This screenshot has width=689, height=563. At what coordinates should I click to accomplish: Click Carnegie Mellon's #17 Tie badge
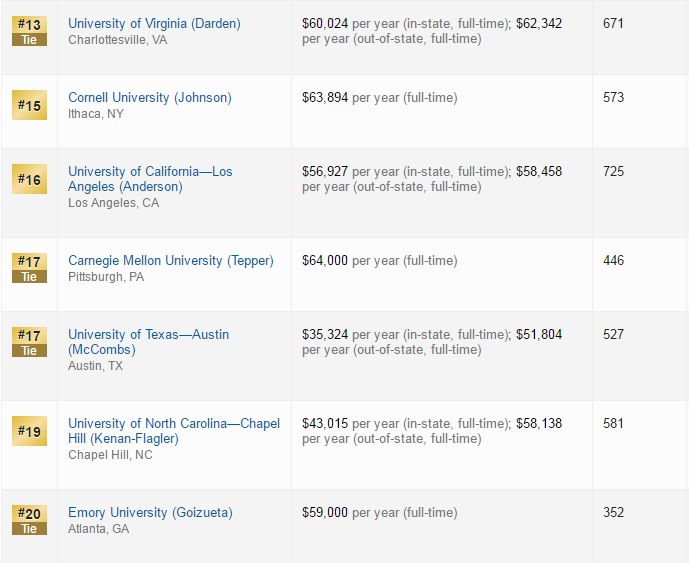click(x=29, y=268)
